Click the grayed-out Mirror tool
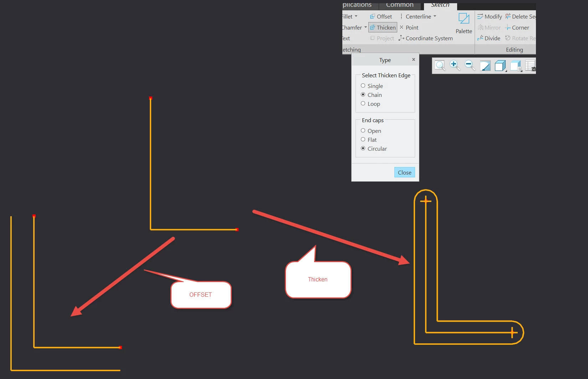 pyautogui.click(x=489, y=27)
